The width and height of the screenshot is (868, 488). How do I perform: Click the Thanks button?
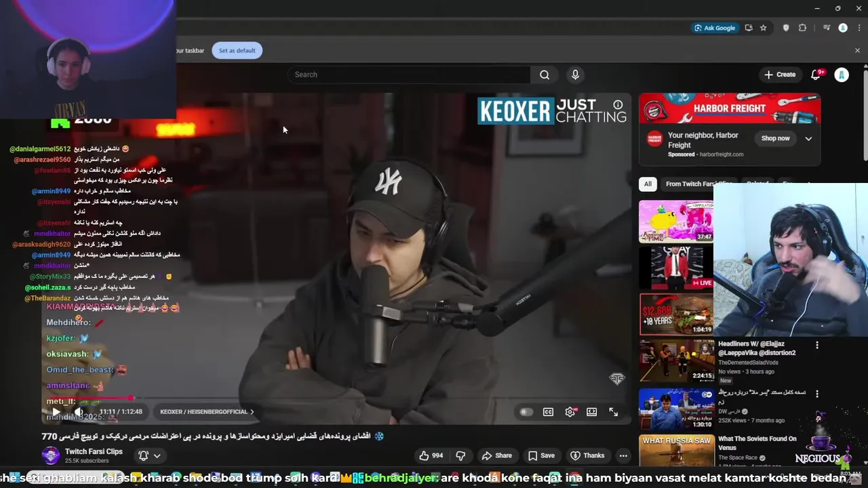pos(587,455)
